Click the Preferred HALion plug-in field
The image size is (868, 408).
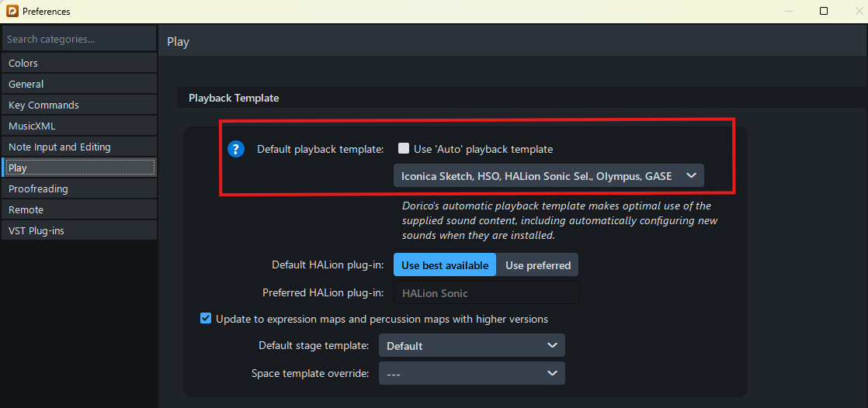point(487,293)
